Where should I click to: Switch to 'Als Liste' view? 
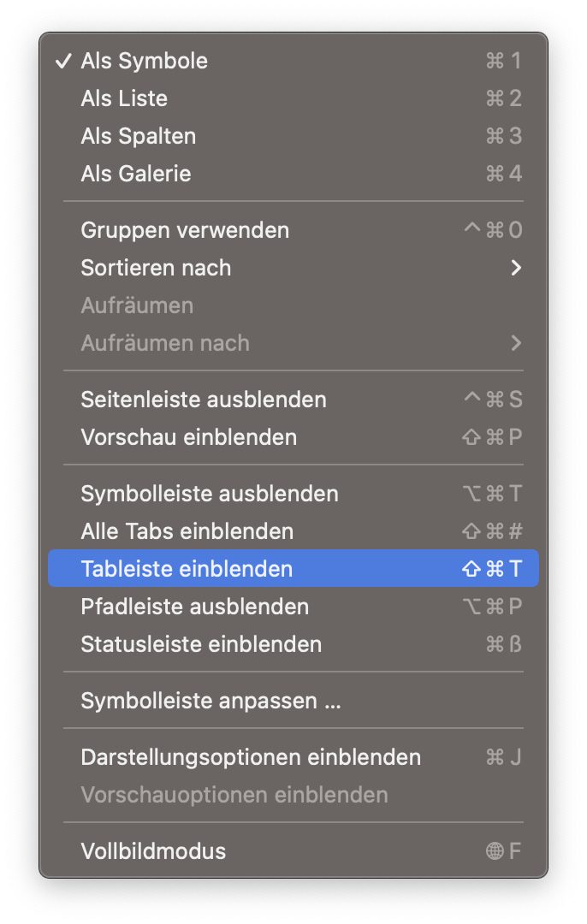coord(124,98)
